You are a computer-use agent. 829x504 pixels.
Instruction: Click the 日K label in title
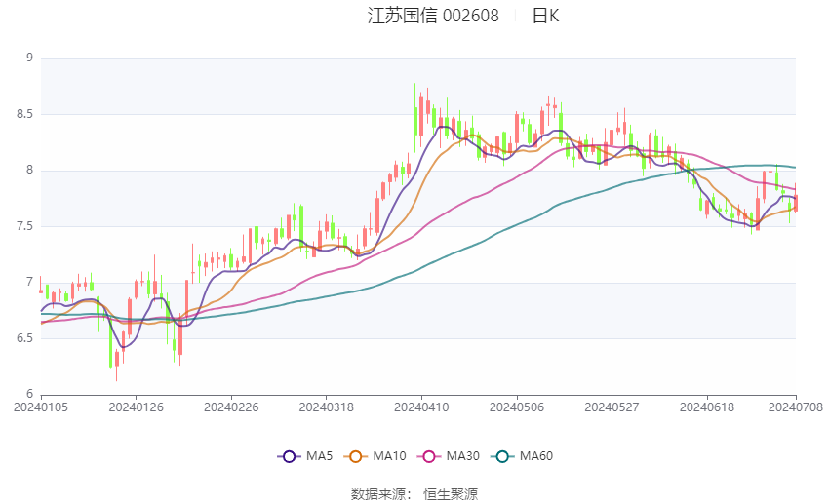point(545,16)
